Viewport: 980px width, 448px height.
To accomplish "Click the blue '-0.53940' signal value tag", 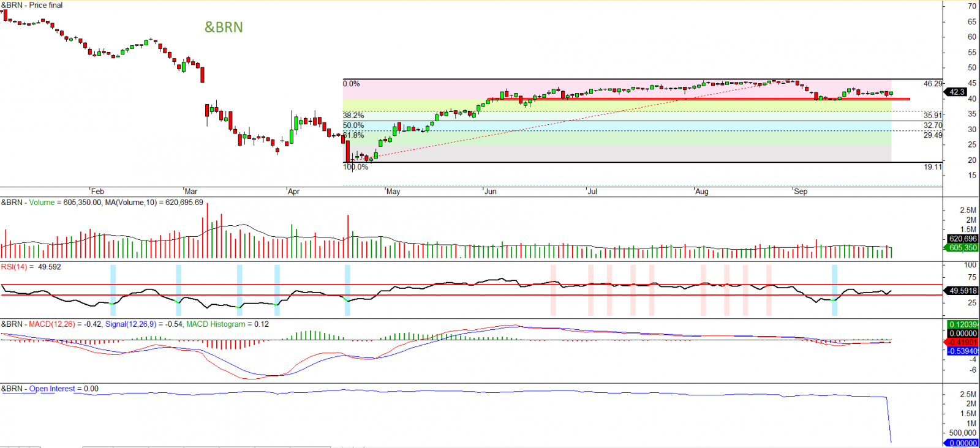I will 963,351.
